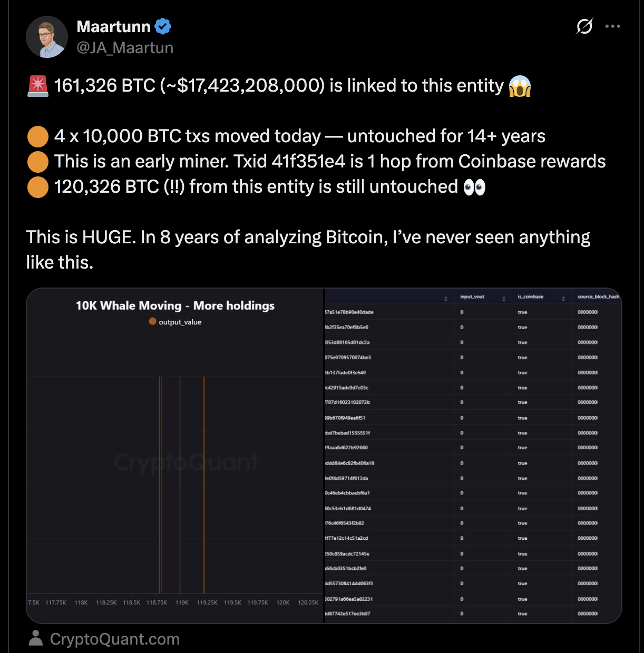Click the source_block_hash column header
Screen dimensions: 644x653
point(598,297)
